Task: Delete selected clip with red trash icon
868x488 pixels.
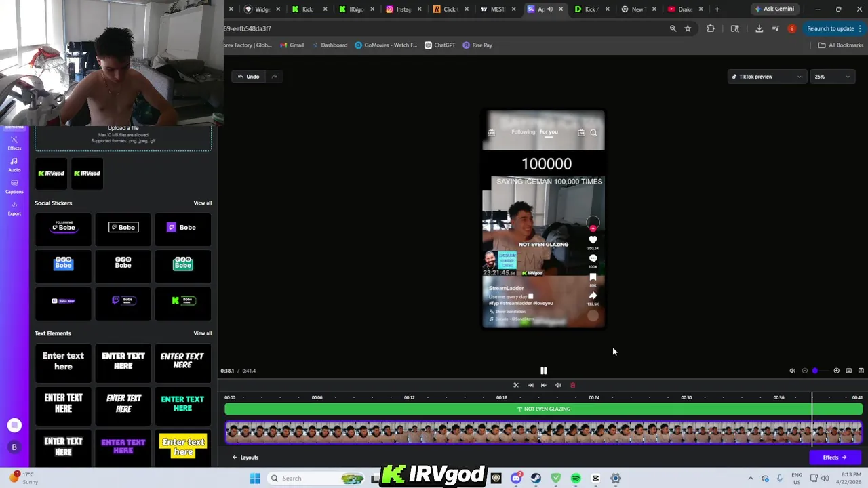Action: 572,385
